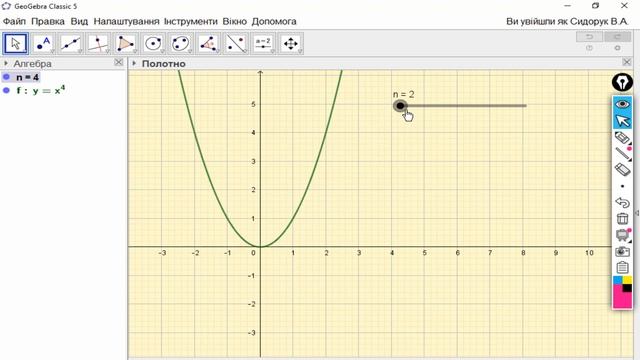Select the Point tool
This screenshot has width=640, height=360.
(x=43, y=43)
